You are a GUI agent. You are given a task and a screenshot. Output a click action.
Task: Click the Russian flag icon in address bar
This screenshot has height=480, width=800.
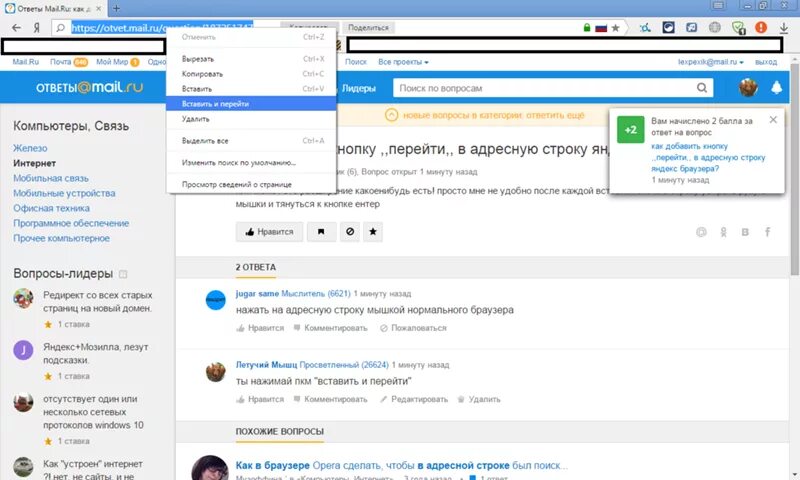pyautogui.click(x=601, y=28)
